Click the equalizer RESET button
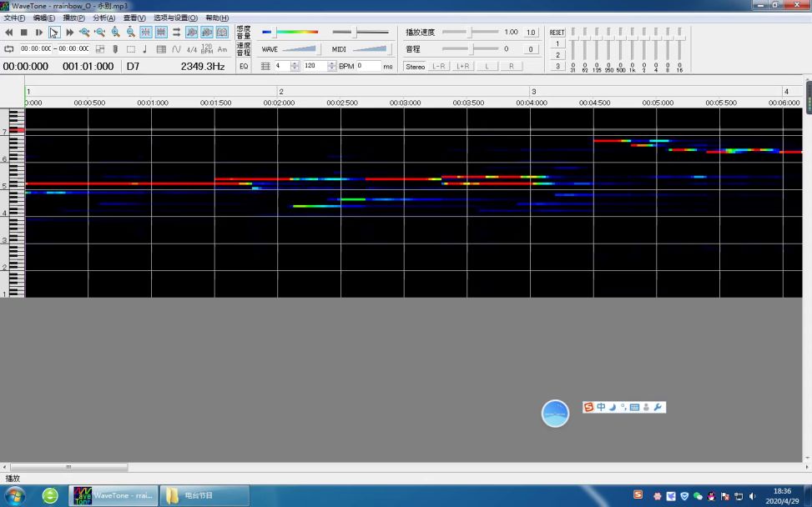This screenshot has width=812, height=507. [x=557, y=32]
